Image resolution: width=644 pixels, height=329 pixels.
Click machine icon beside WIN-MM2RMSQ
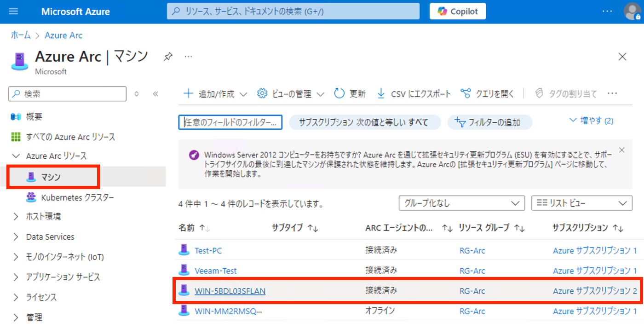pyautogui.click(x=184, y=310)
